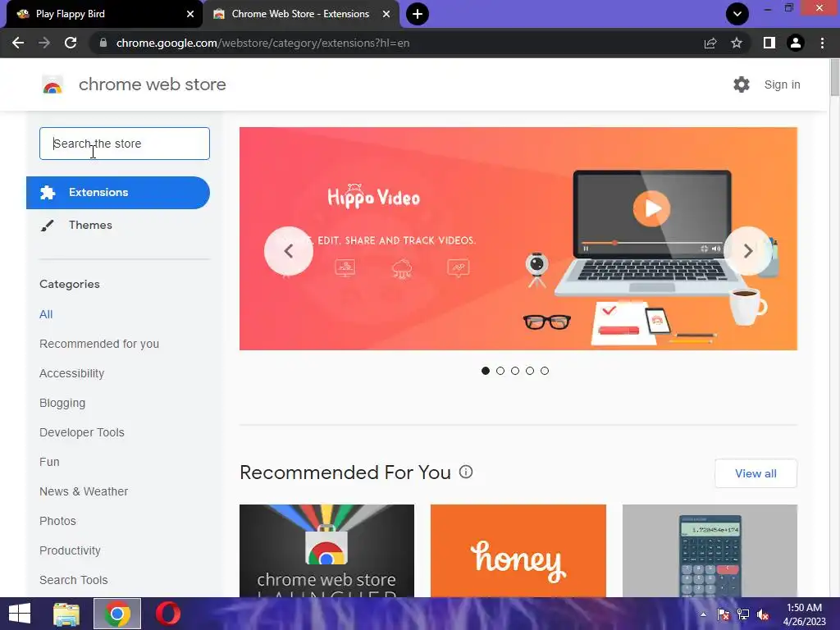Click the Chrome Web Store rainbow logo

(x=52, y=84)
